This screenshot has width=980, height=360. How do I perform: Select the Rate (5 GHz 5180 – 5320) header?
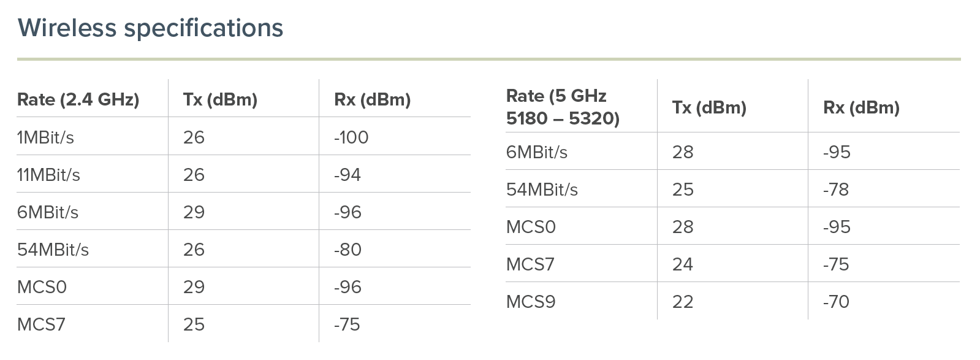pos(563,107)
